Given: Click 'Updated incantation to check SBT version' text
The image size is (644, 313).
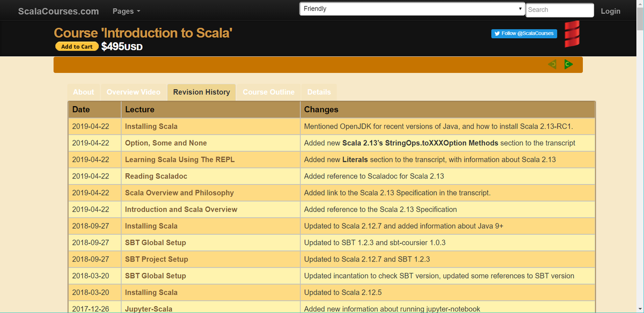Looking at the screenshot, I should pos(439,276).
